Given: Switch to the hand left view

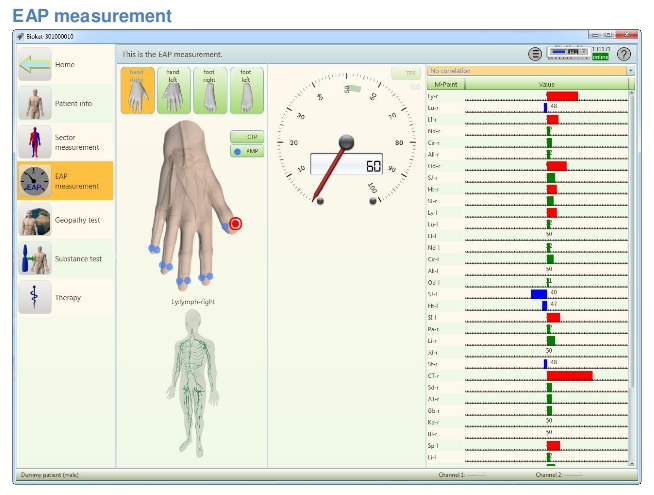Looking at the screenshot, I should click(174, 90).
